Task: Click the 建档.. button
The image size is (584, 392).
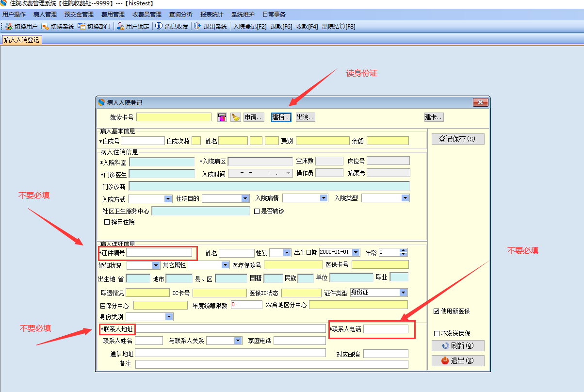Action: (281, 117)
